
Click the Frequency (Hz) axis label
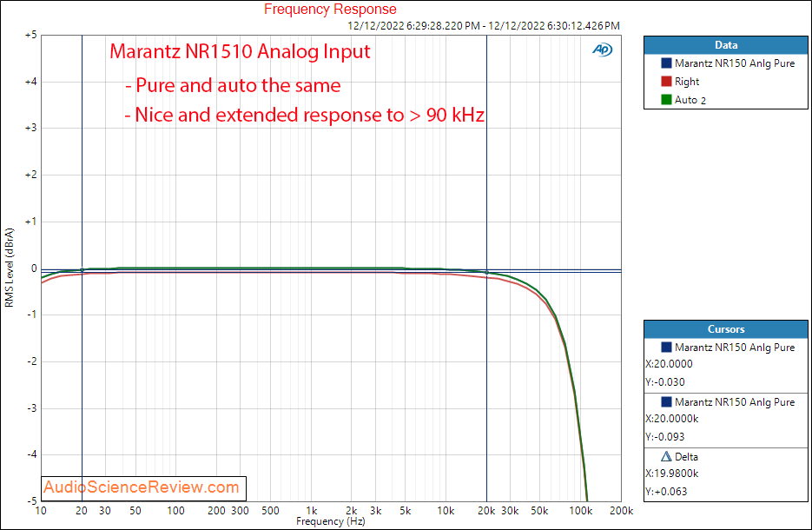tap(330, 521)
